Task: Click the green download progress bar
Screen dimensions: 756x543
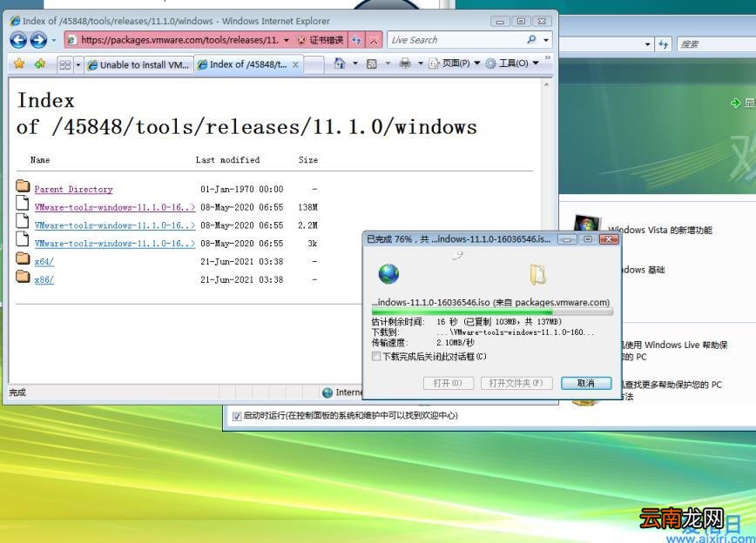Action: pos(492,312)
